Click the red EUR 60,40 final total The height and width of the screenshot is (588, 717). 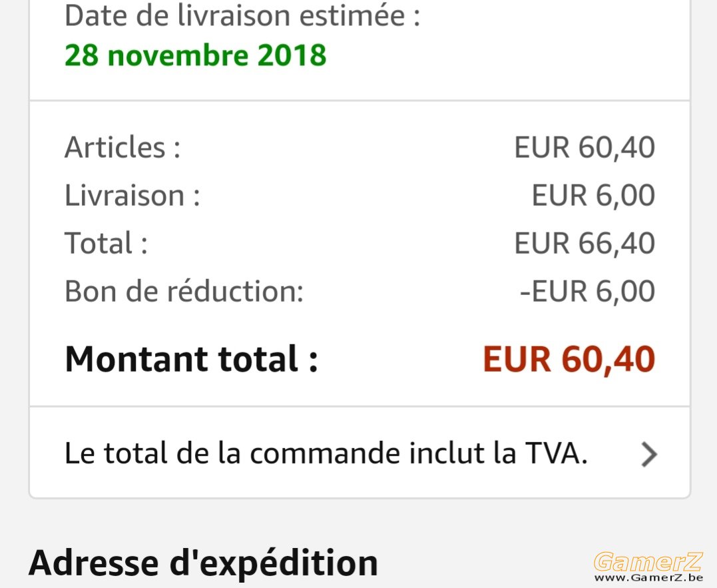[569, 360]
